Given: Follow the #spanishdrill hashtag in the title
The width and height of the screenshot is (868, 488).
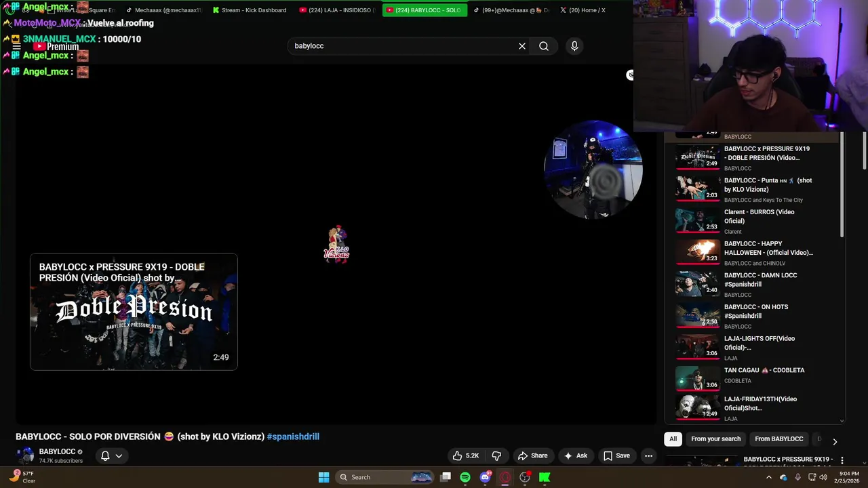Looking at the screenshot, I should tap(293, 436).
